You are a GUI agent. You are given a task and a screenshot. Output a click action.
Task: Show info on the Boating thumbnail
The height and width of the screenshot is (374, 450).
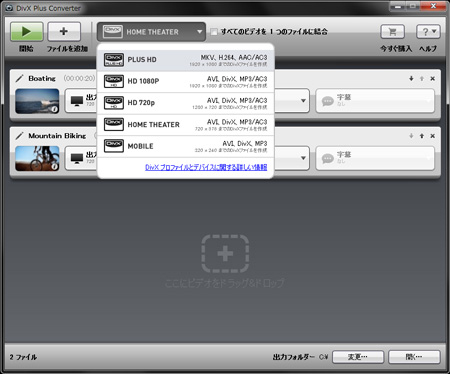[x=54, y=109]
